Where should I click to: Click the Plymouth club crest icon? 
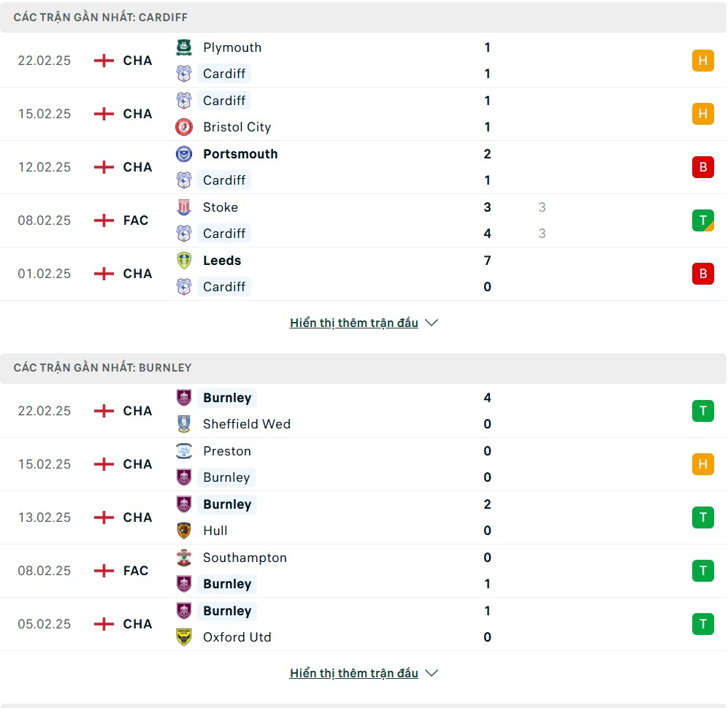(184, 47)
